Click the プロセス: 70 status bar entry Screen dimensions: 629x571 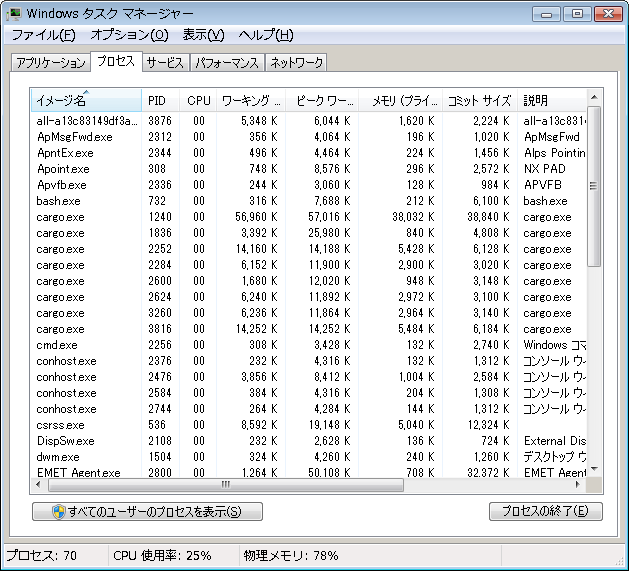[x=41, y=556]
